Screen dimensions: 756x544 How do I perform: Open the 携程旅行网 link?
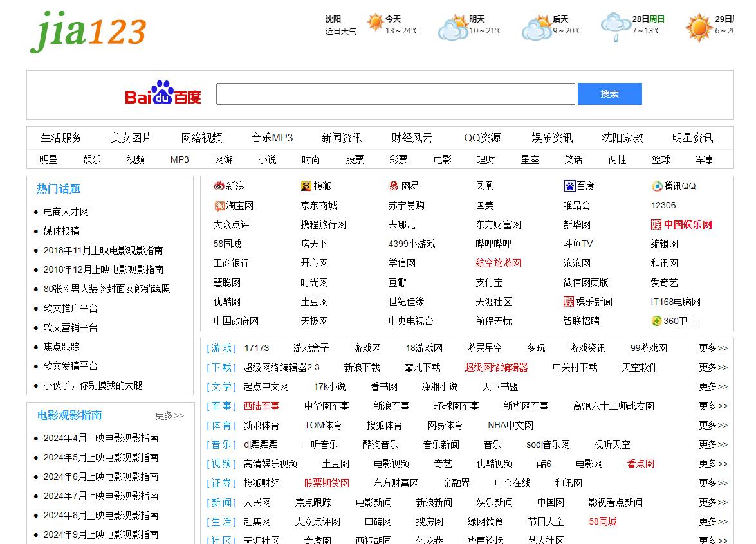[323, 224]
